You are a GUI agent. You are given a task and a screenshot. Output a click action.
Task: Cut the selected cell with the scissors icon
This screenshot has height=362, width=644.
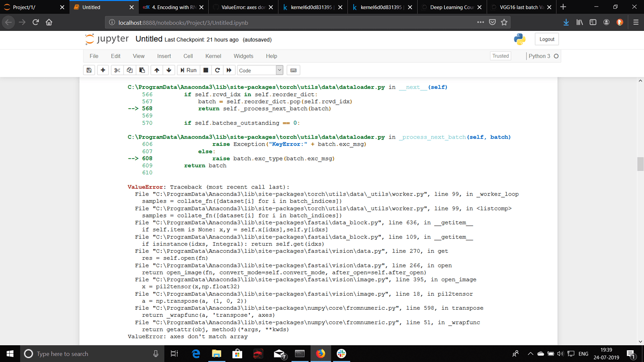(116, 70)
